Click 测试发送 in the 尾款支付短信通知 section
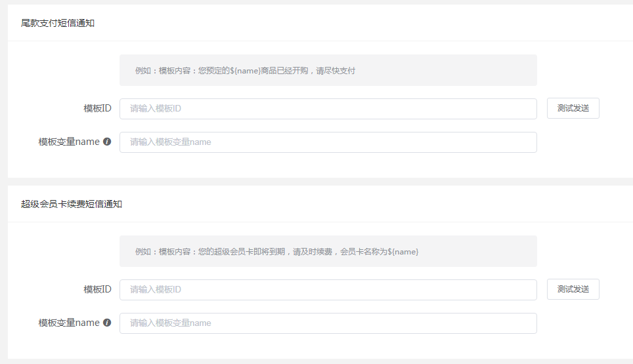633x364 pixels. coord(573,108)
